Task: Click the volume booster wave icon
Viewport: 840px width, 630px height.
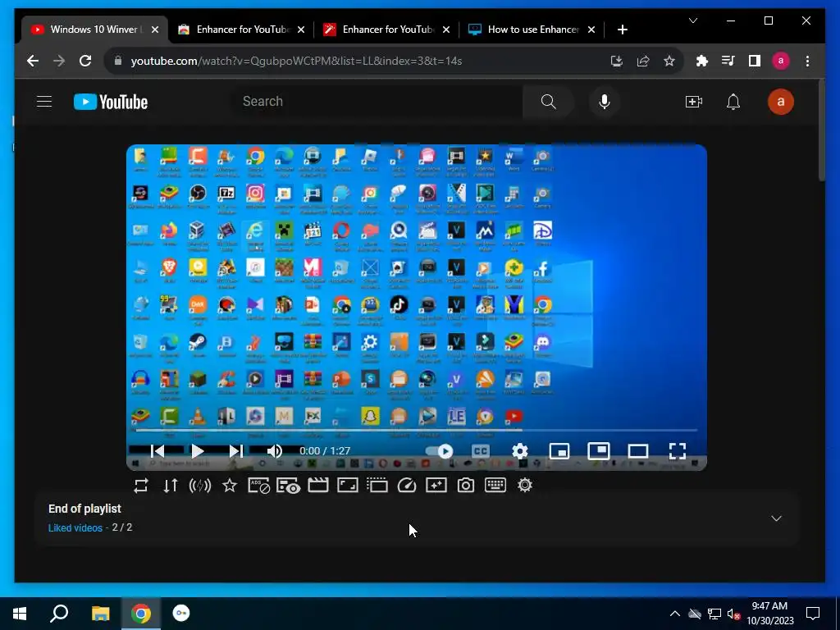Action: [200, 486]
